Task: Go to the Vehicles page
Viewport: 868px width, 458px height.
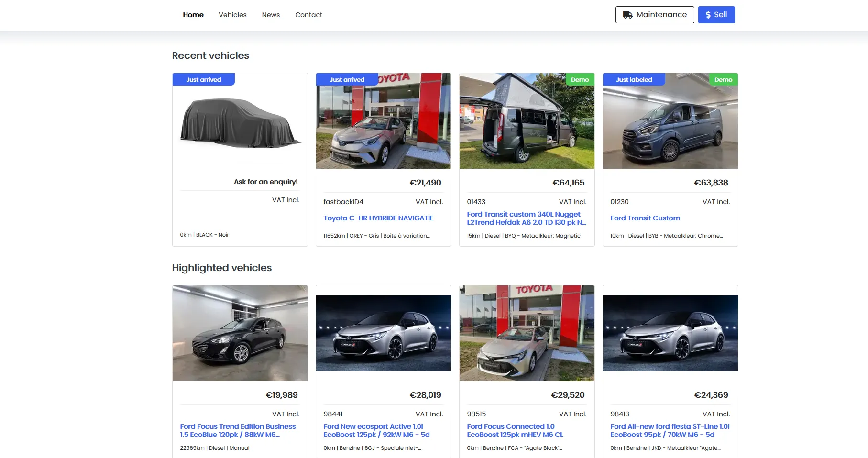Action: click(x=232, y=15)
